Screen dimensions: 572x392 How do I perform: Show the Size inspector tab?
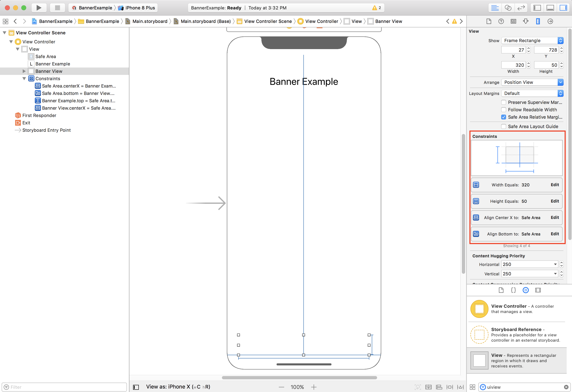click(x=538, y=21)
